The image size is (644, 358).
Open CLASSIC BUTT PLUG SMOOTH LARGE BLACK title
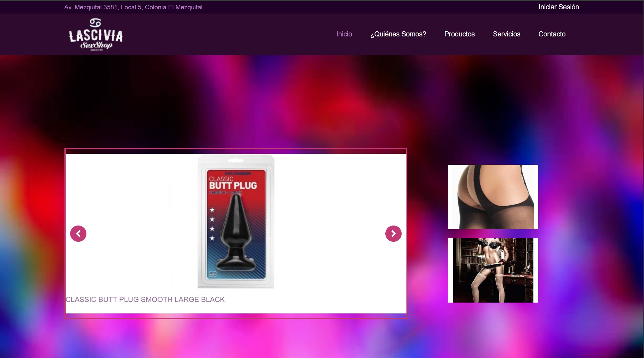(x=145, y=300)
